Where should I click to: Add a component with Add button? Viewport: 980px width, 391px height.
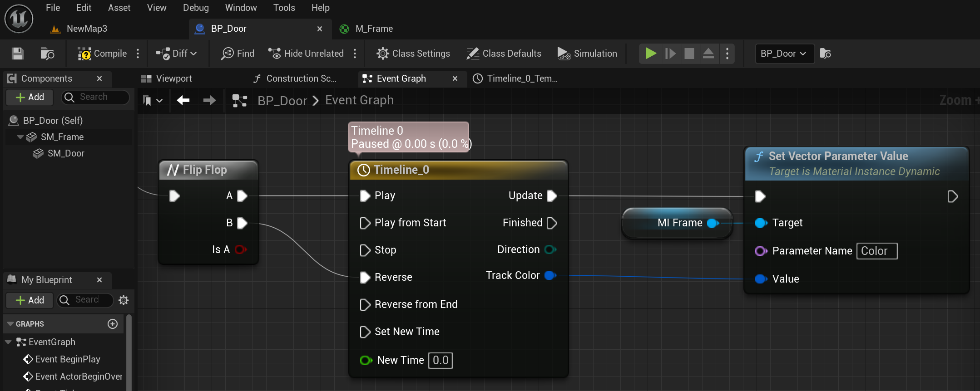point(30,97)
